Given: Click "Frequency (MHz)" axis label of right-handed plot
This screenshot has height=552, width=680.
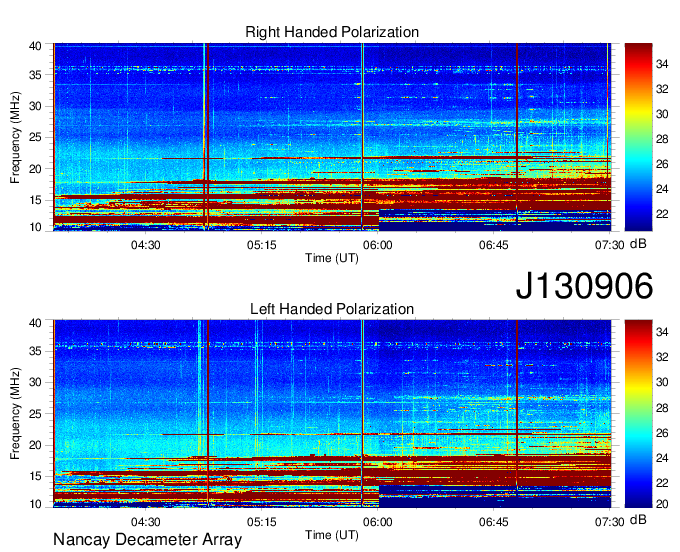Looking at the screenshot, I should [x=15, y=137].
